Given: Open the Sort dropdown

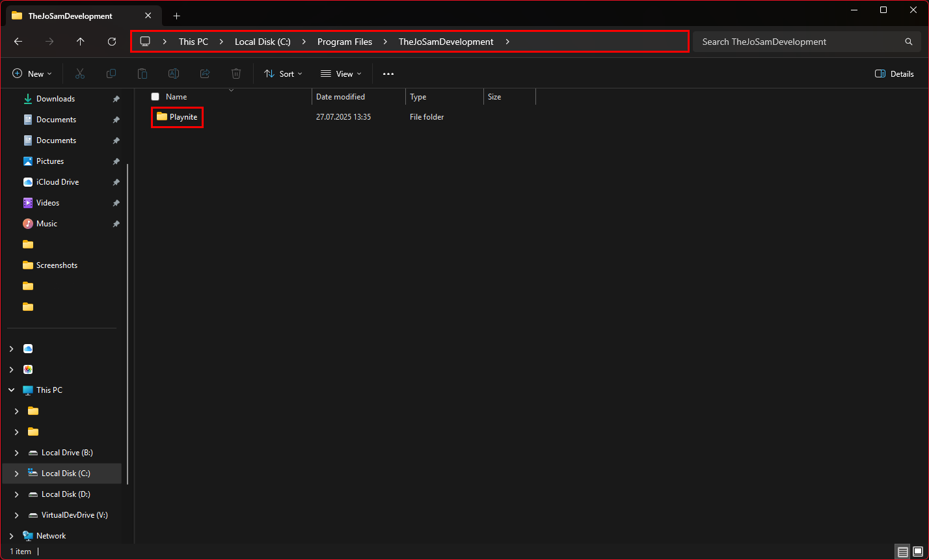Looking at the screenshot, I should tap(283, 73).
